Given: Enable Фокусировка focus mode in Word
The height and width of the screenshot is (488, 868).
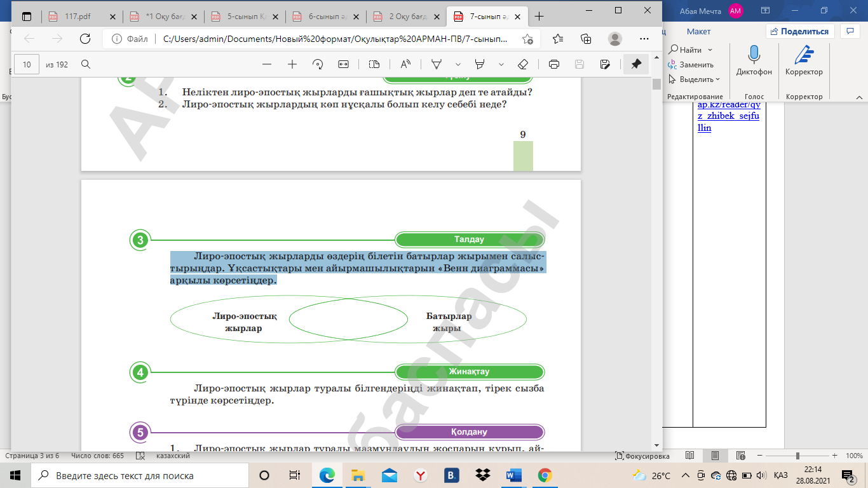Looking at the screenshot, I should [x=642, y=456].
